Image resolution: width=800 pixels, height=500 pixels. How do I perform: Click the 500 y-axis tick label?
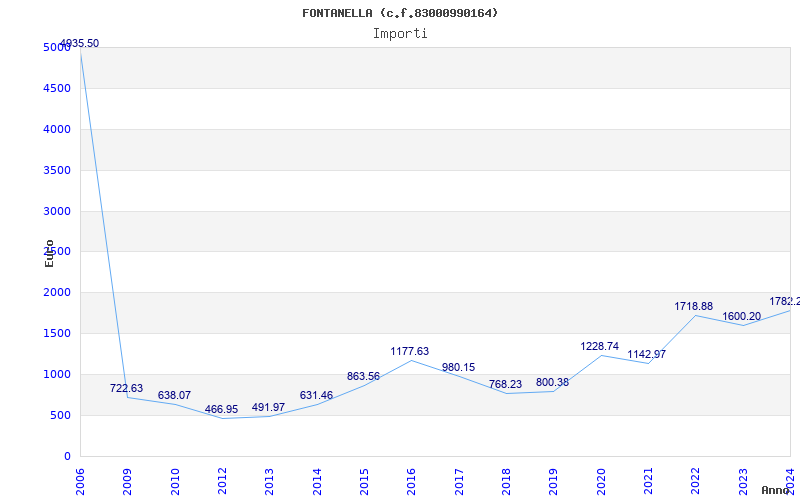pyautogui.click(x=61, y=415)
